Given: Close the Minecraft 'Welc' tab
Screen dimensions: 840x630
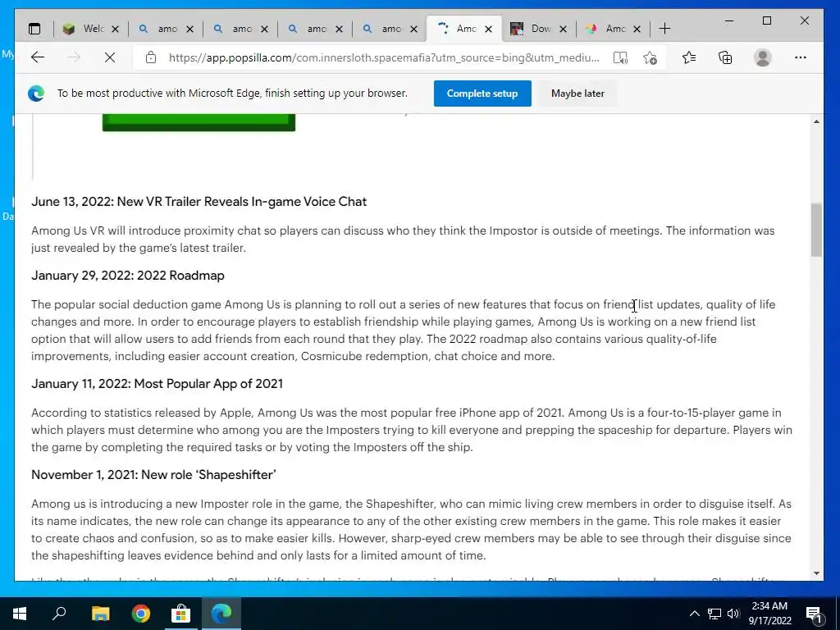Looking at the screenshot, I should coord(115,29).
